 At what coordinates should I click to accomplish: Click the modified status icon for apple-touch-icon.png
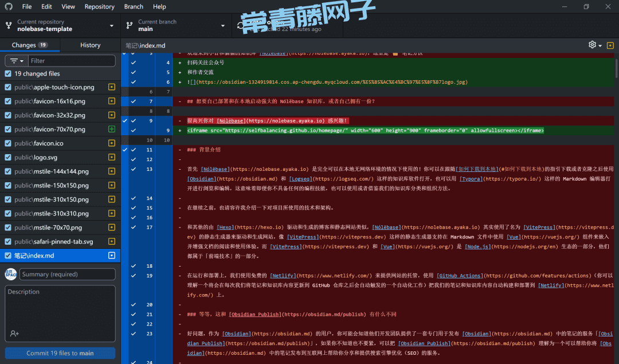point(112,87)
